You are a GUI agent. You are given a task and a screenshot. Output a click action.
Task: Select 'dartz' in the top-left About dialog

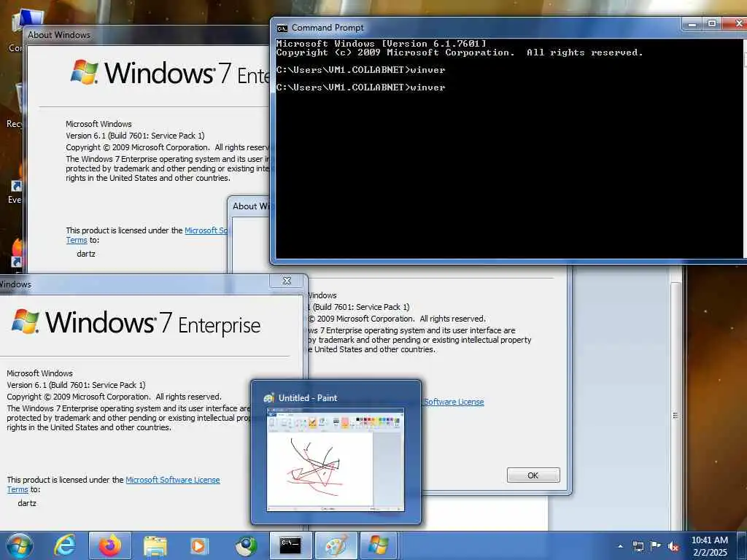click(x=86, y=254)
